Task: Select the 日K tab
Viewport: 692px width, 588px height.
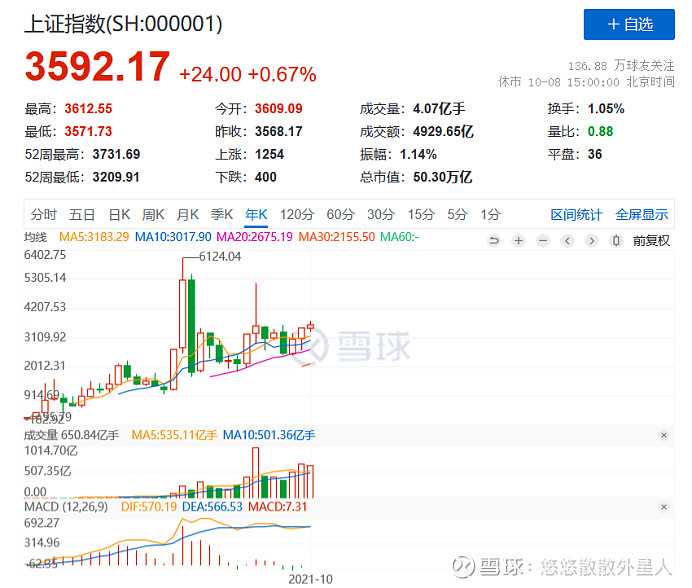Action: pos(119,215)
